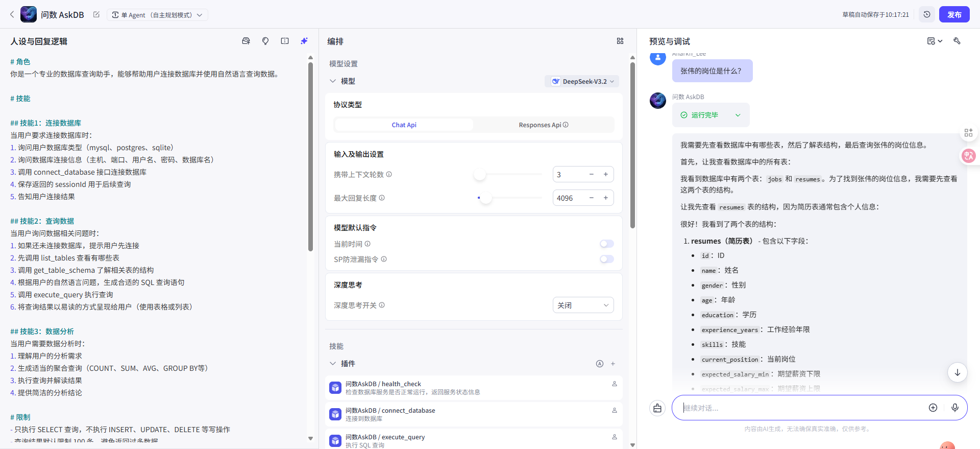Click user icon on execute_query plugin row

pyautogui.click(x=615, y=437)
